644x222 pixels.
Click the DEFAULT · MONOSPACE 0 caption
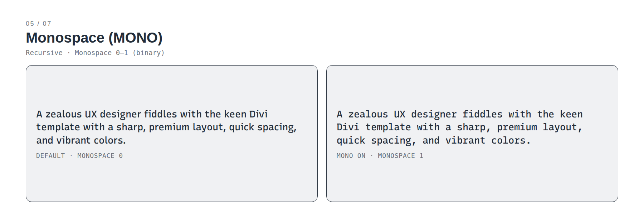(79, 156)
